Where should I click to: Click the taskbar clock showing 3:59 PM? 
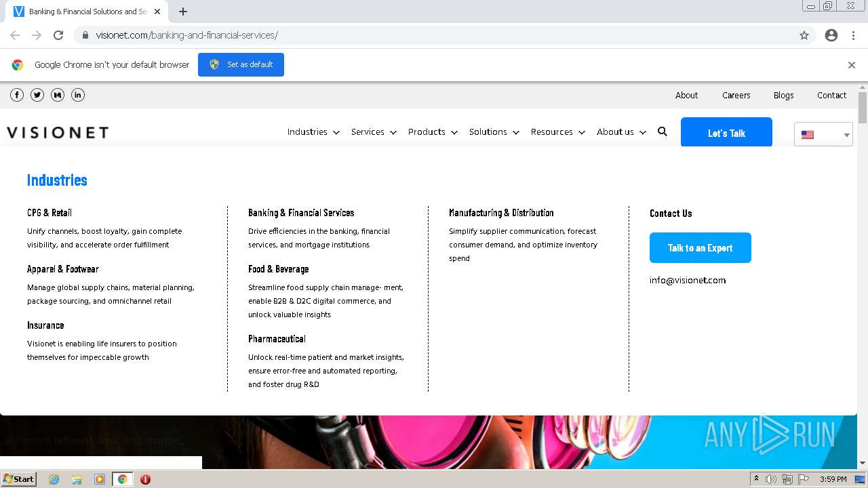click(833, 479)
